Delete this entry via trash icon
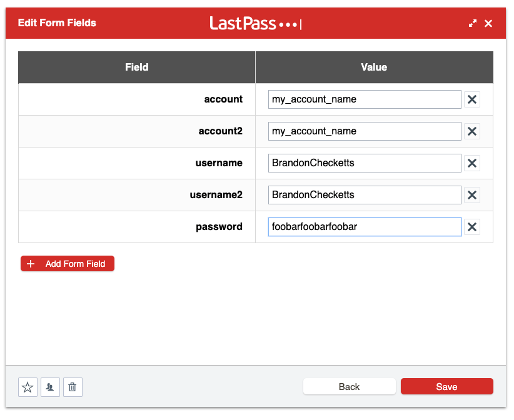 tap(73, 386)
